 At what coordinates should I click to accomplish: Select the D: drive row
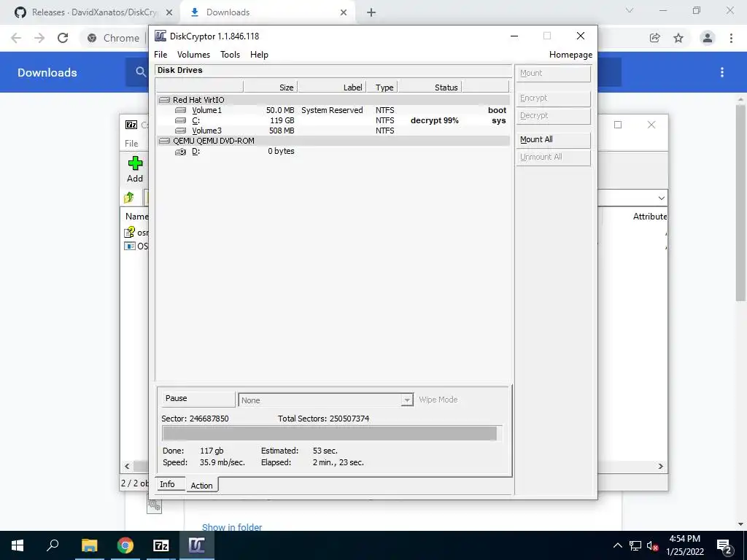(333, 151)
